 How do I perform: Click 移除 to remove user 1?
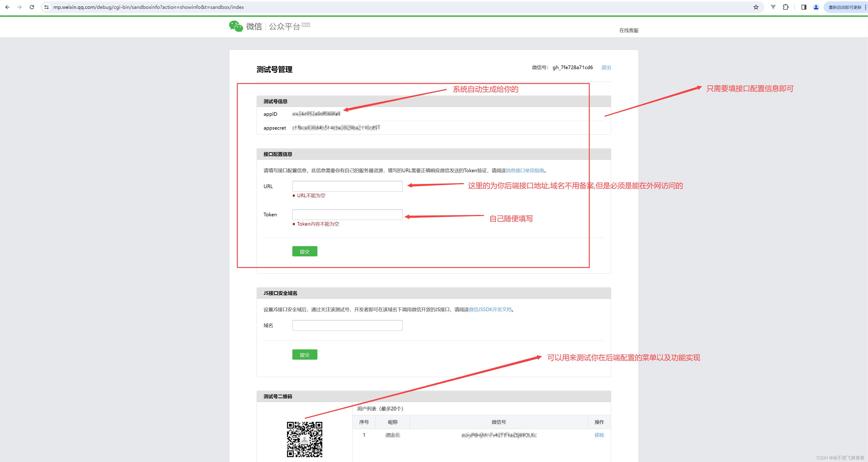click(x=599, y=435)
